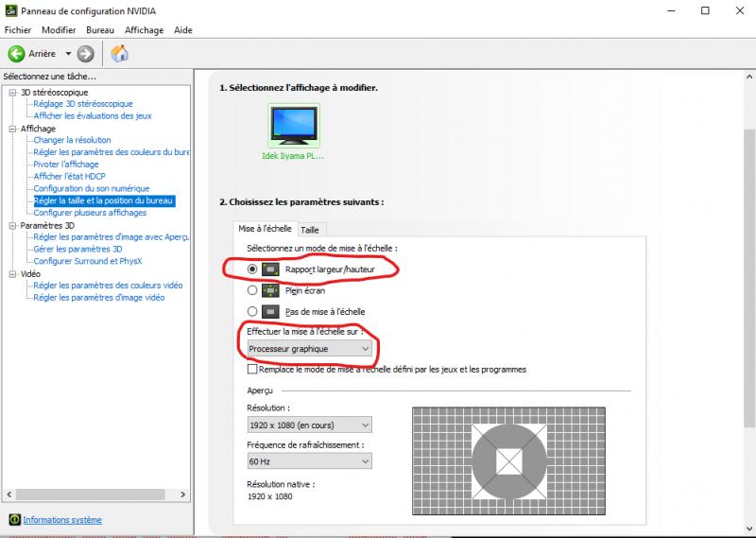Click task tree scroll left arrow
Image resolution: width=756 pixels, height=538 pixels.
(x=9, y=495)
